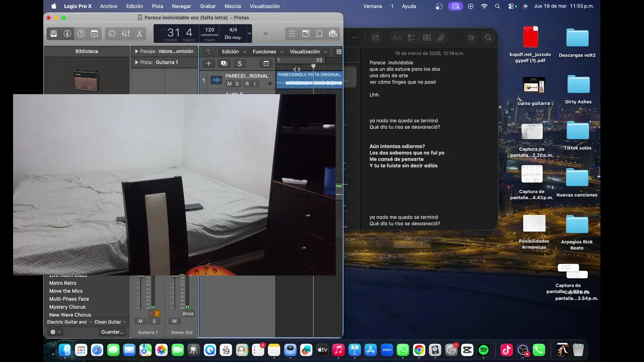Open the Edición dropdown menu

(x=234, y=51)
